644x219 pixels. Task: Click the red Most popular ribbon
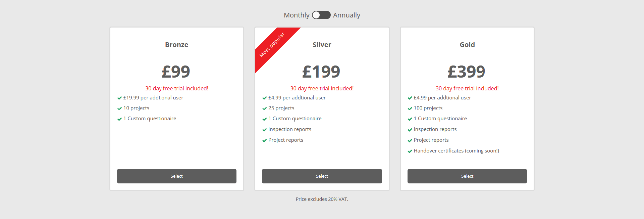(273, 45)
